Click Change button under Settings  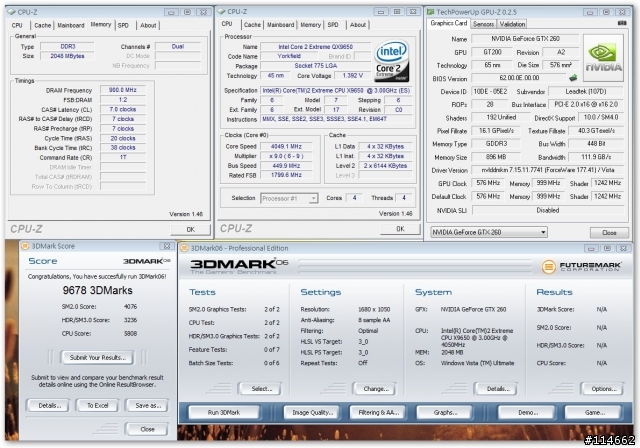[x=376, y=389]
